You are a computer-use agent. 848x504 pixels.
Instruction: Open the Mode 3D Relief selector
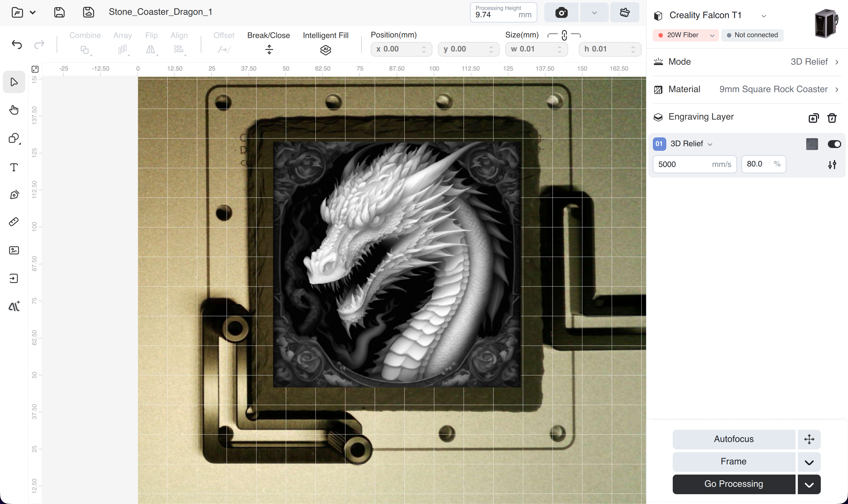[747, 61]
